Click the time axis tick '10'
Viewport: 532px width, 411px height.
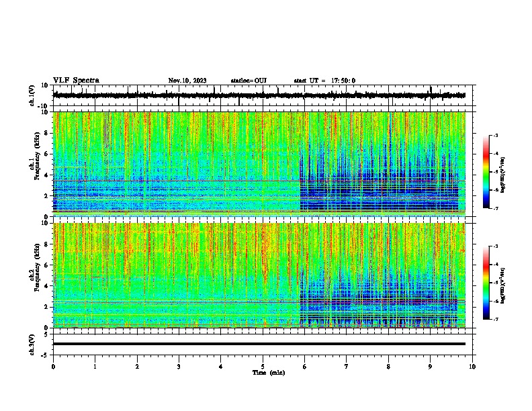click(x=472, y=367)
